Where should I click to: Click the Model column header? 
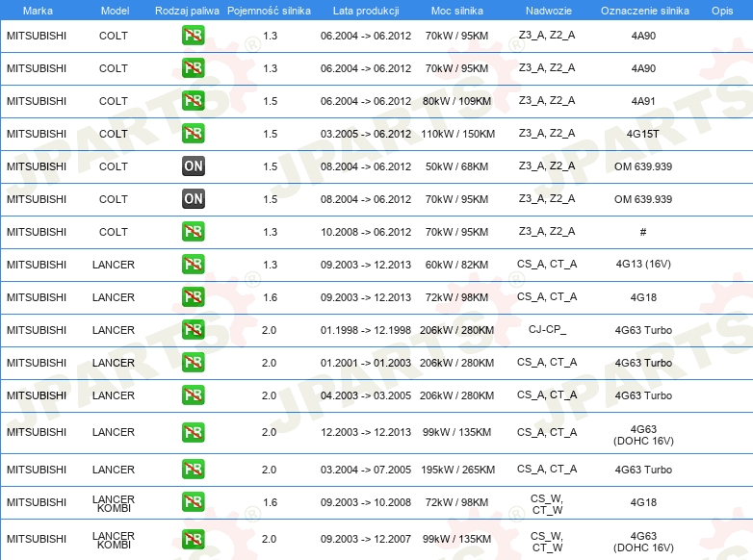coord(115,11)
